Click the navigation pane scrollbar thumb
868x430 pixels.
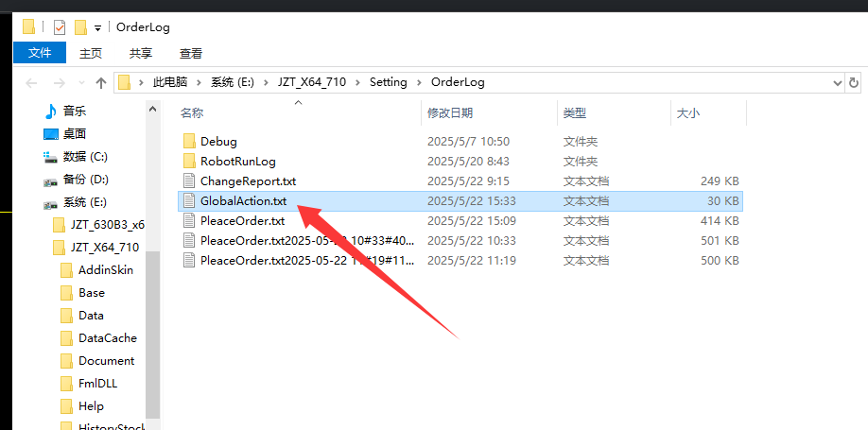point(153,335)
